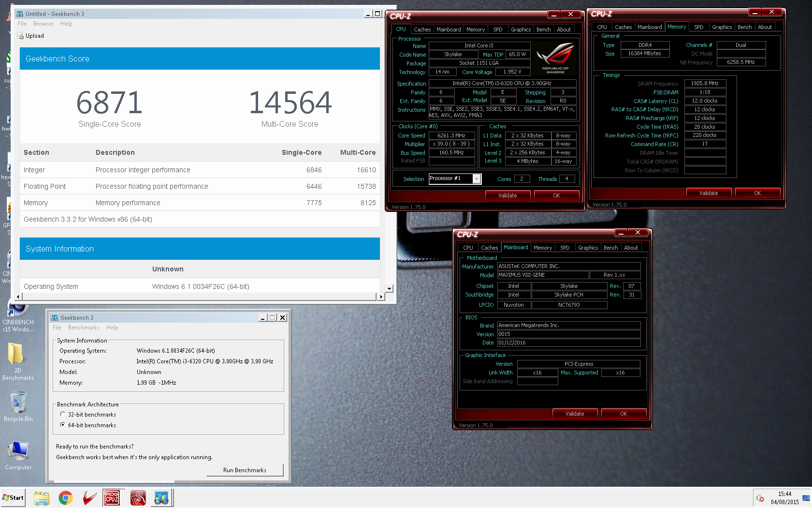Click the NB Frequency 6258.5 MHz field
The width and height of the screenshot is (812, 508).
741,62
